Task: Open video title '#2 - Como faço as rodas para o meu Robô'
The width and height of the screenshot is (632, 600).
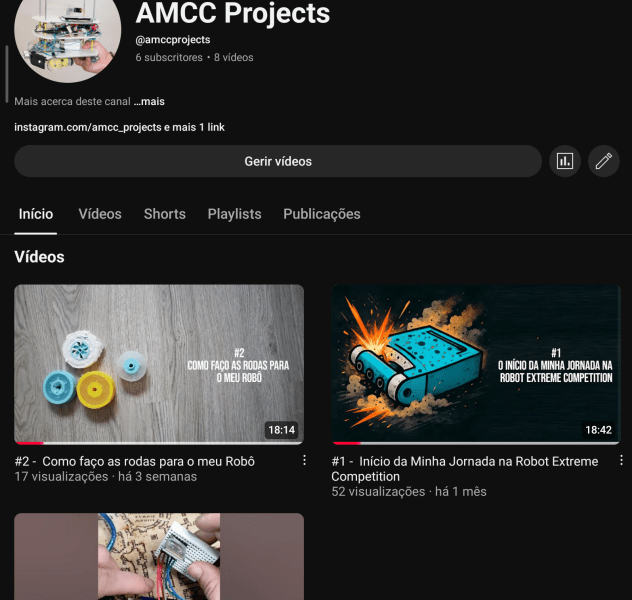Action: (135, 461)
